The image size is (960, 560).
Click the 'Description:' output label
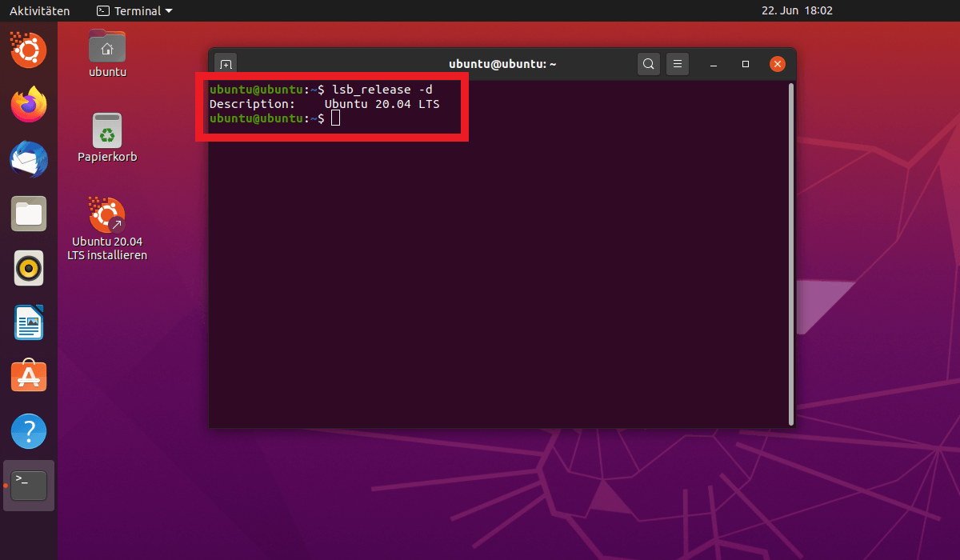[253, 104]
